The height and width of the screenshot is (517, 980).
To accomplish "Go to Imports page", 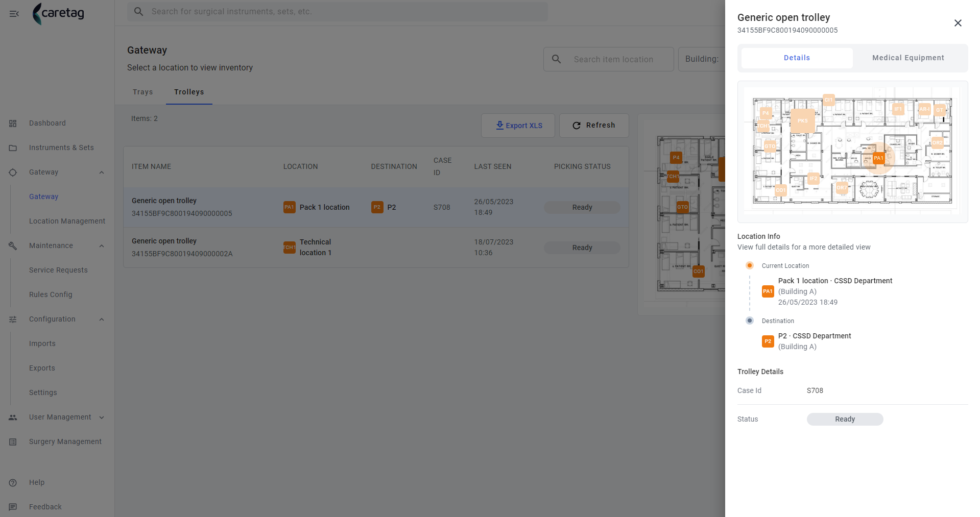I will (x=42, y=344).
